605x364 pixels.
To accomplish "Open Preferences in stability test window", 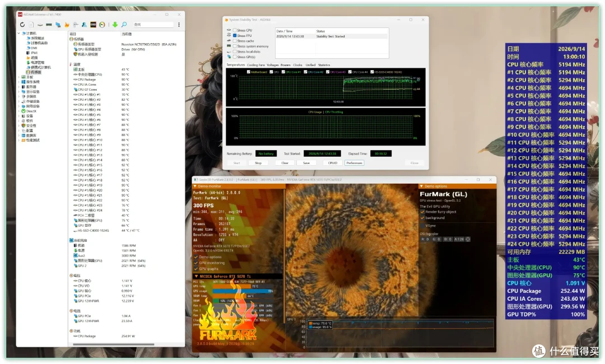I will [x=354, y=163].
